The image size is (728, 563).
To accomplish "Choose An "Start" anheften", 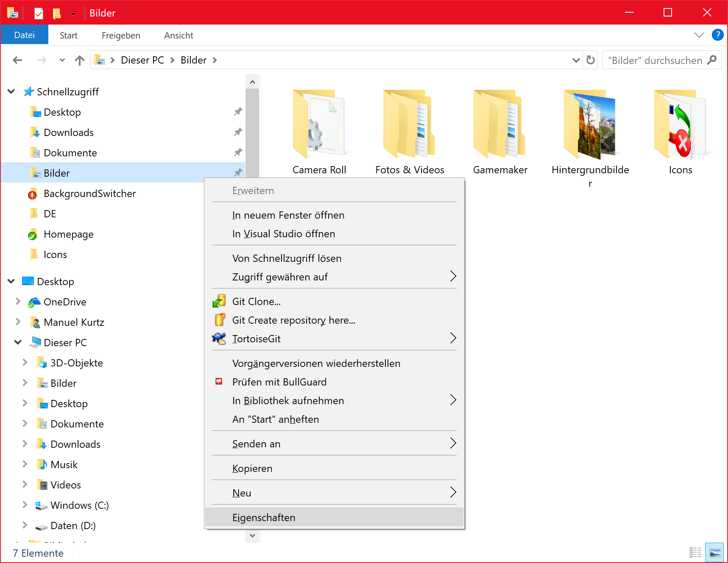I will coord(334,419).
